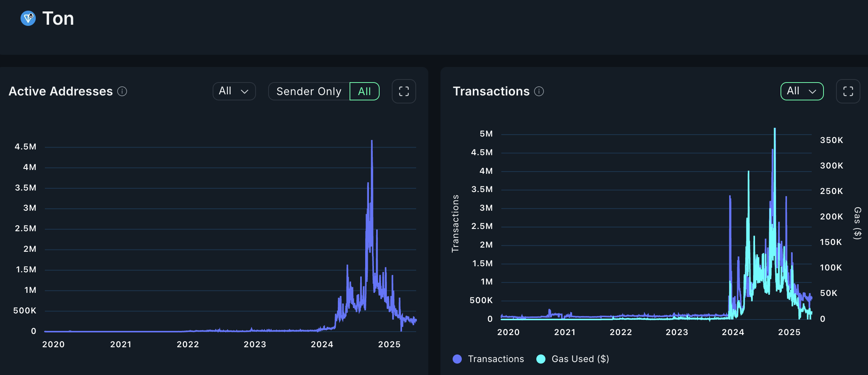Expand Transactions chart to fullscreen
The width and height of the screenshot is (868, 375).
(x=848, y=91)
